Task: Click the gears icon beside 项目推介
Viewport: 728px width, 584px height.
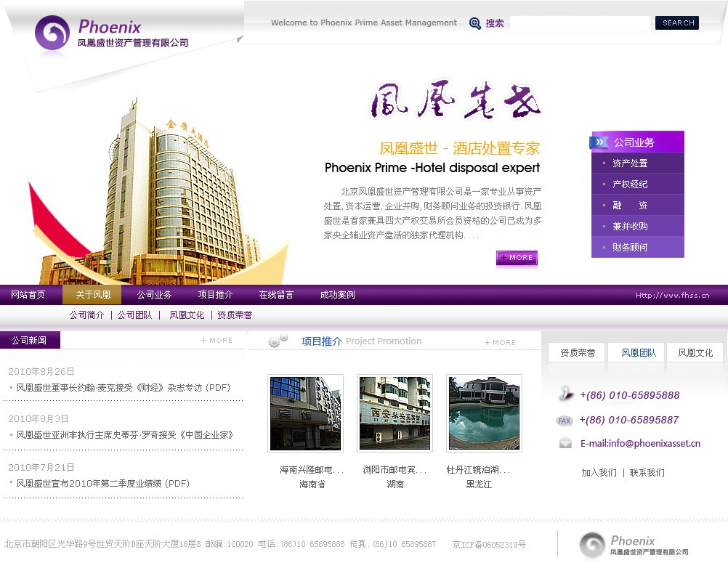Action: tap(278, 341)
